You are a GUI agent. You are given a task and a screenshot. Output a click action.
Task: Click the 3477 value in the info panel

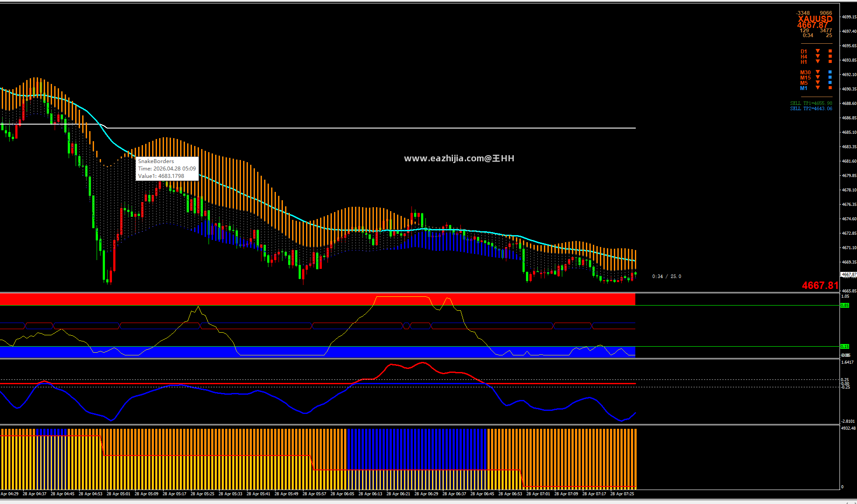826,31
